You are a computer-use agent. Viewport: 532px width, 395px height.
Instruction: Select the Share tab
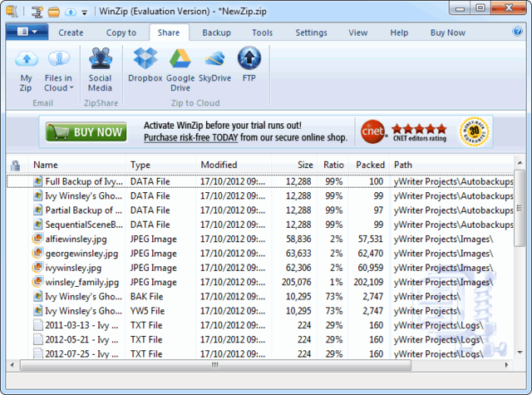169,32
